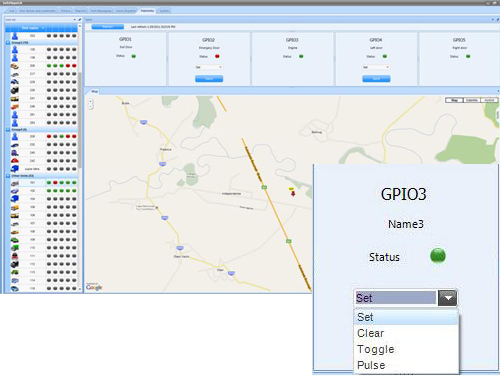Screen dimensions: 500x376
Task: Select the green truck icon of unit 110
Action: click(15, 248)
